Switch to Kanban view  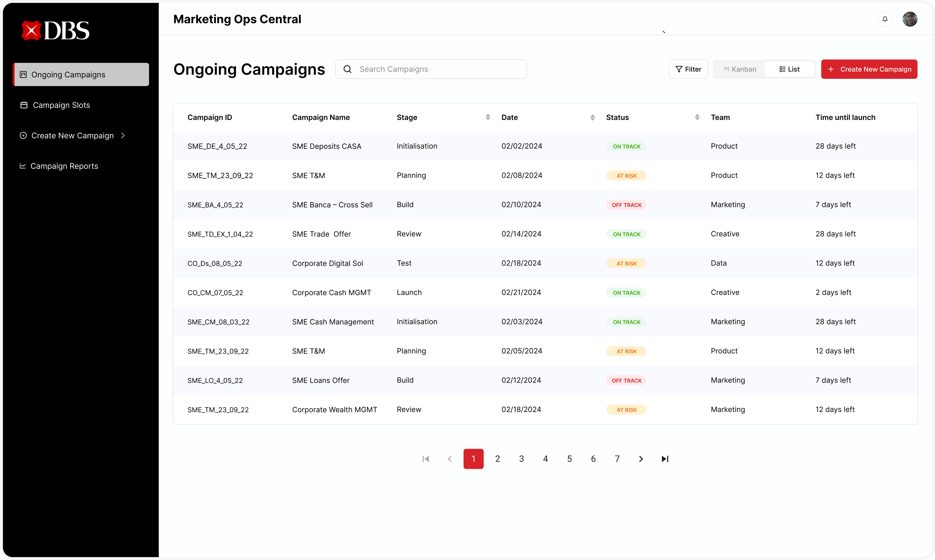click(x=740, y=69)
